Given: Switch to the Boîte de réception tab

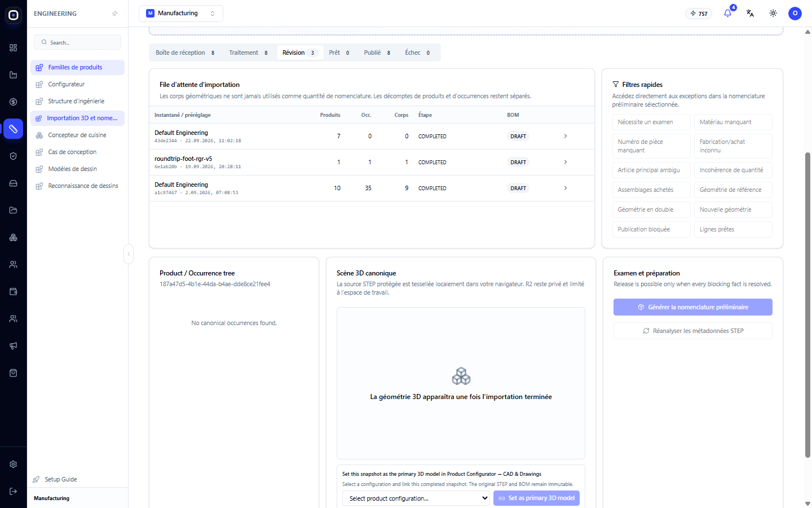Looking at the screenshot, I should click(186, 52).
